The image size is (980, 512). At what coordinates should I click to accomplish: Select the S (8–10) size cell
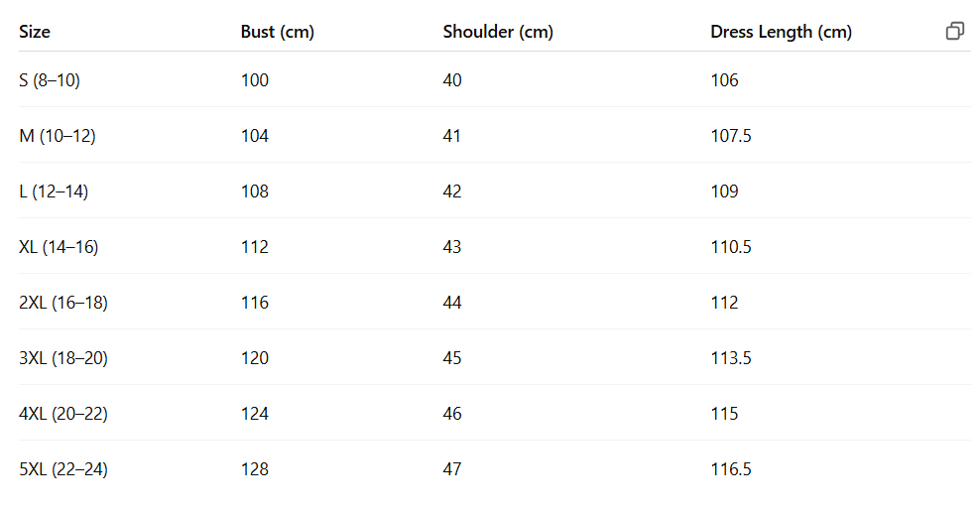click(50, 80)
